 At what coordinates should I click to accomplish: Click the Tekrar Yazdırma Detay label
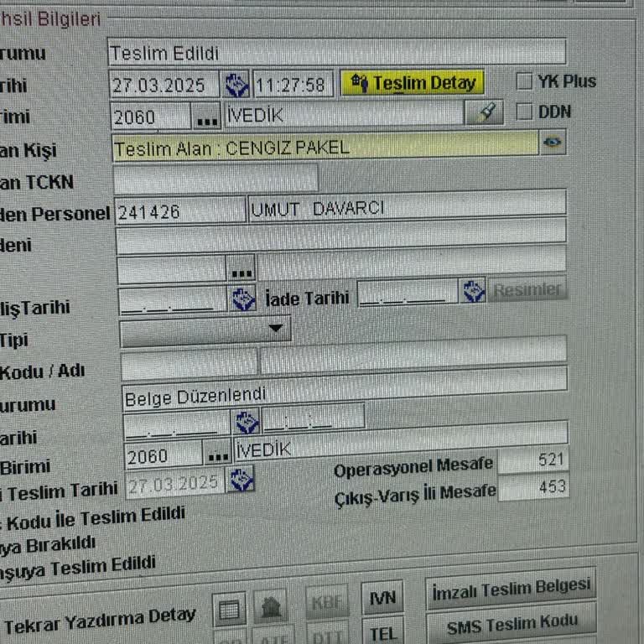[100, 621]
